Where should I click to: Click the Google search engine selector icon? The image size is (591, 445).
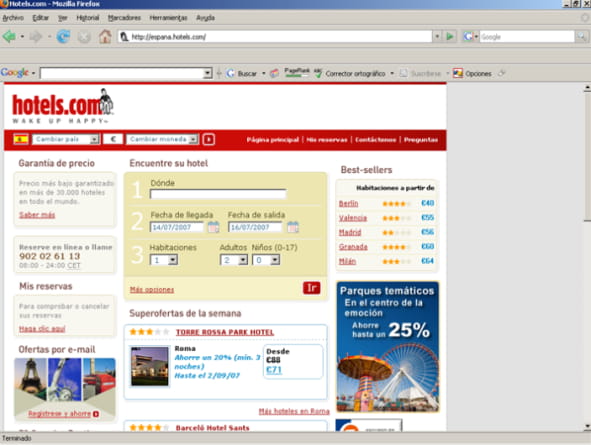tap(469, 37)
